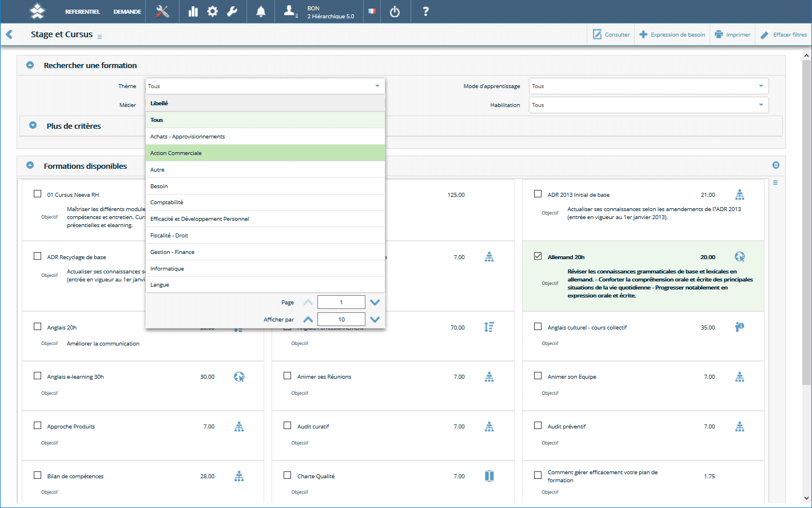This screenshot has height=508, width=812.
Task: Check the Anglais e-learning 30h box
Action: point(37,376)
